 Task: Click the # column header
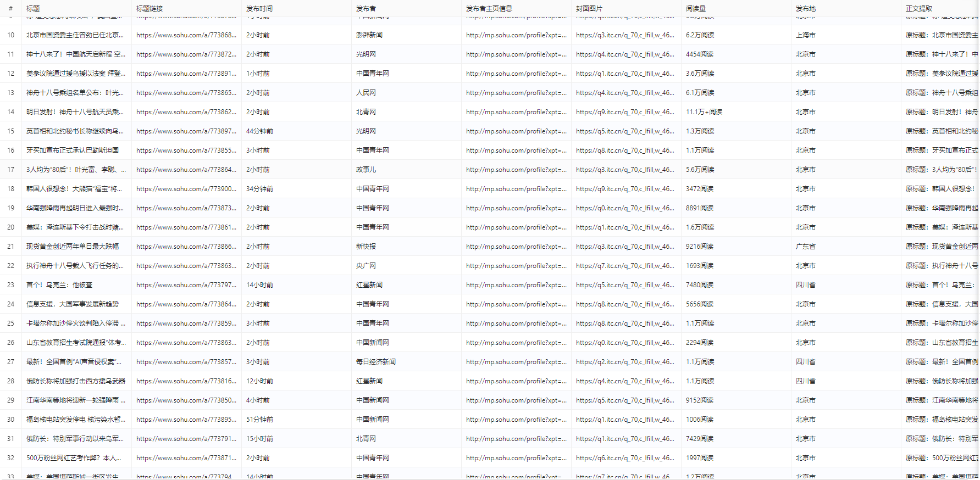click(x=10, y=8)
